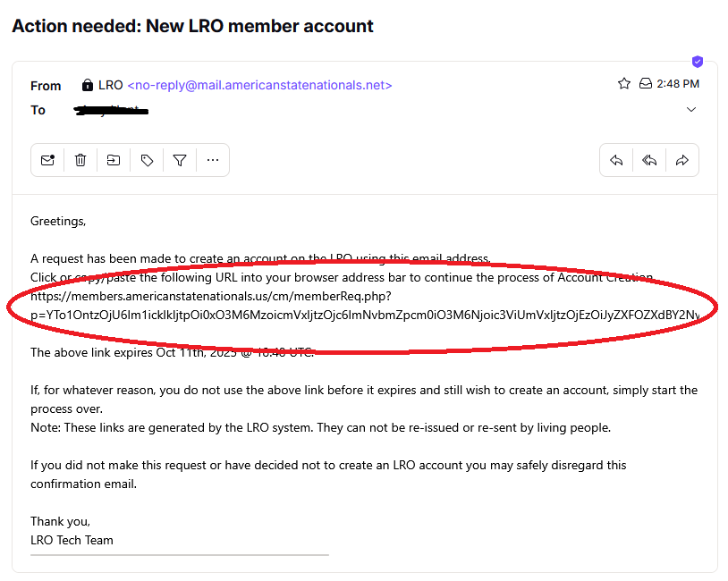Open the label tag options
728x581 pixels.
tap(147, 160)
